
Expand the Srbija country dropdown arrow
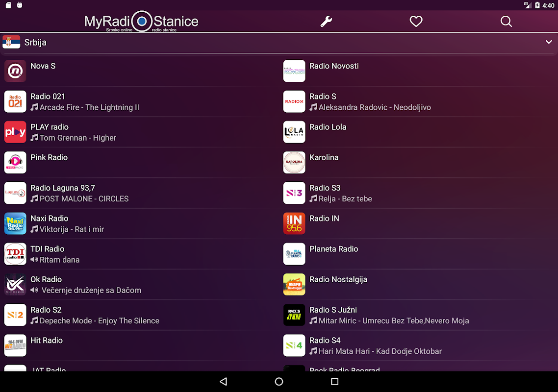pos(549,42)
